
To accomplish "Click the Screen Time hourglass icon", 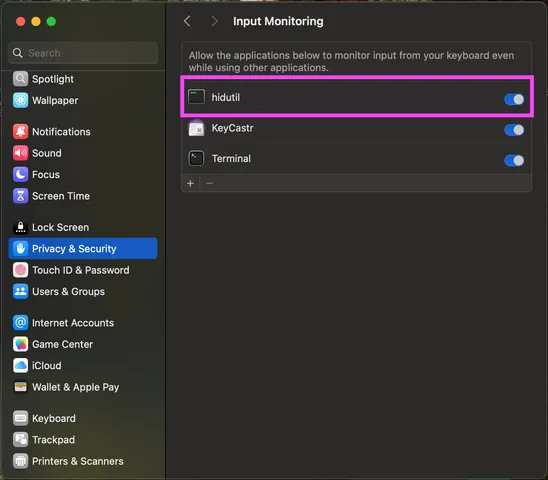I will [20, 196].
